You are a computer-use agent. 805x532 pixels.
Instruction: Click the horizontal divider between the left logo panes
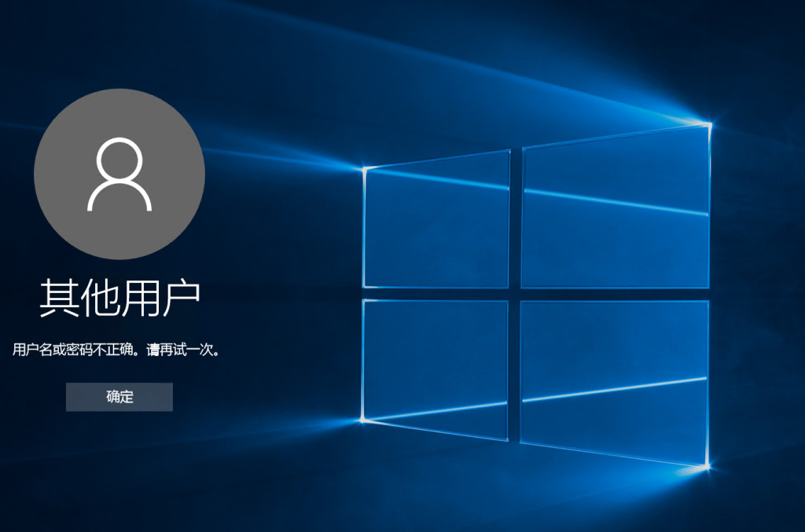point(435,294)
